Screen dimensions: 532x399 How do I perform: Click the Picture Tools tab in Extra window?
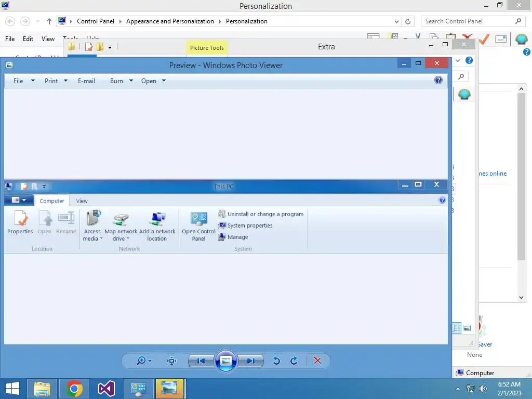(207, 48)
